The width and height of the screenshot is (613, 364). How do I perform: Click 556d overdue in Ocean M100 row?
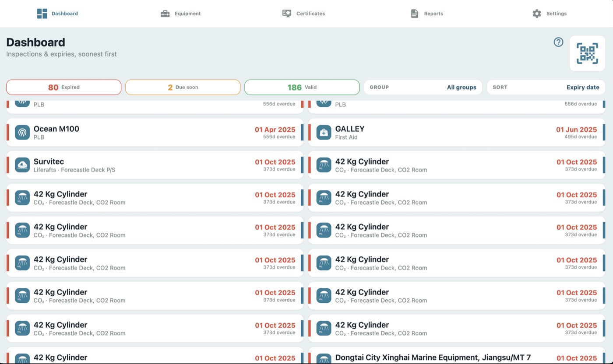[x=279, y=137]
